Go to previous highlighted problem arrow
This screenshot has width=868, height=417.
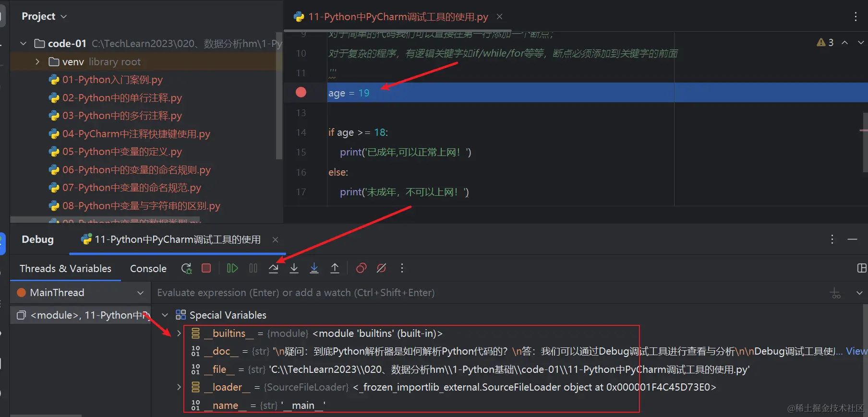845,42
